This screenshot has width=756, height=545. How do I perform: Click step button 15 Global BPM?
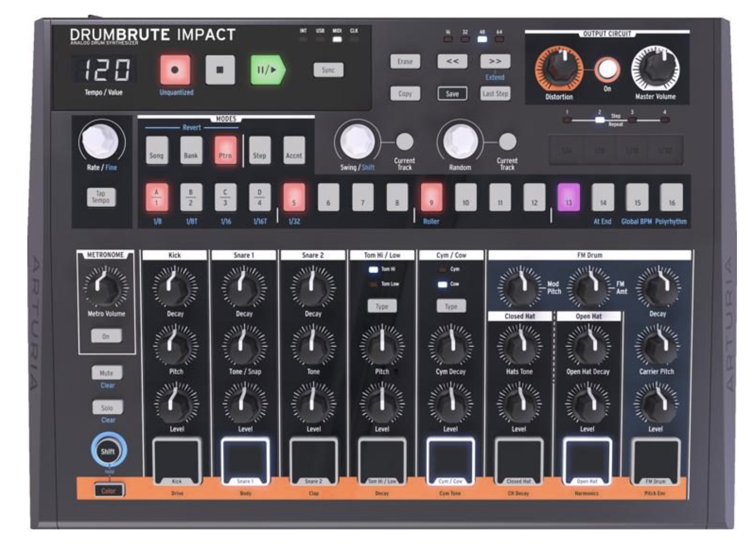(x=637, y=197)
